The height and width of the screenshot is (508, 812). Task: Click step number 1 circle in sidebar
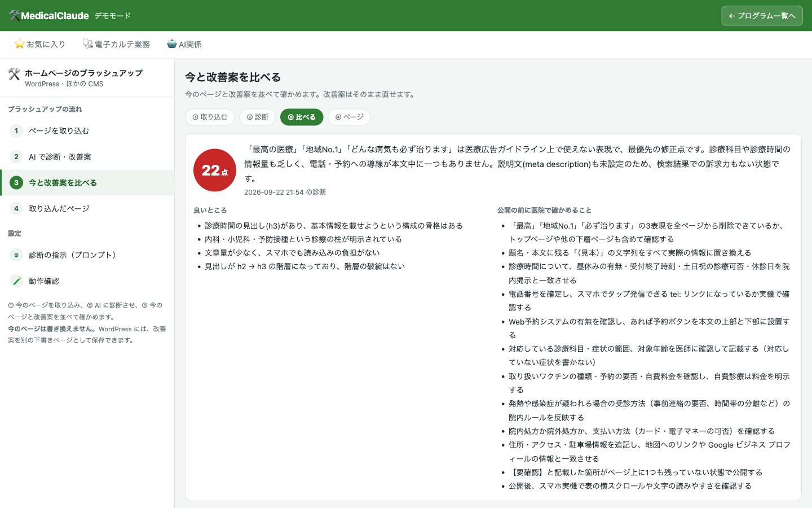point(16,131)
